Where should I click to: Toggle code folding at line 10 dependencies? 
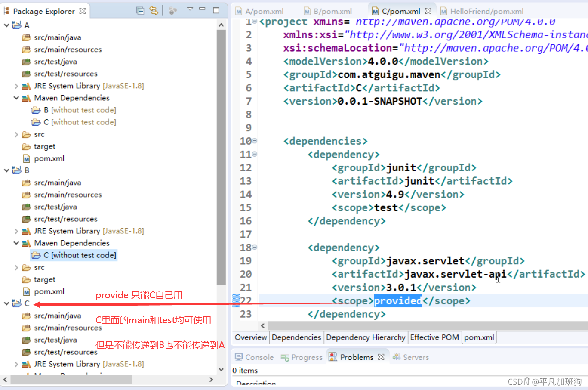(x=255, y=141)
